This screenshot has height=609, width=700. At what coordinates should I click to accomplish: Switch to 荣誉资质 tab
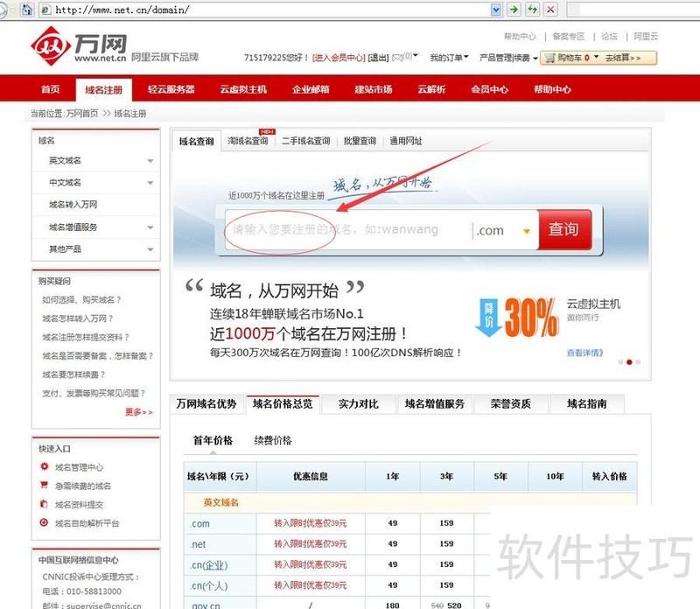(511, 404)
